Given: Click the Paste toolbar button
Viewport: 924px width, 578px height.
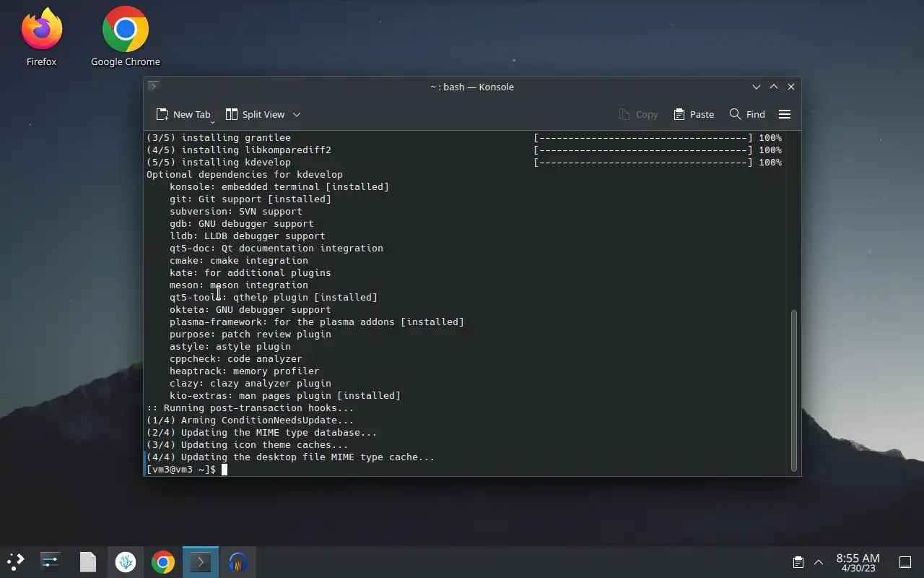Looking at the screenshot, I should 694,114.
